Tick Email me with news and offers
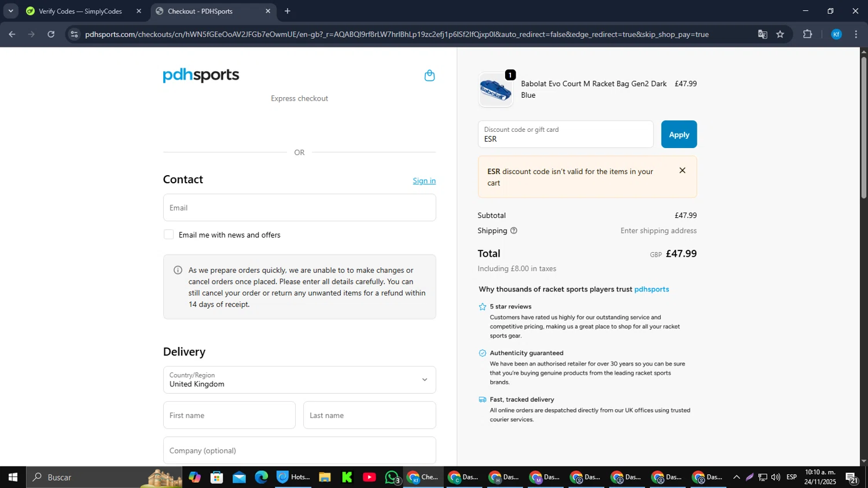Image resolution: width=868 pixels, height=488 pixels. coord(168,235)
